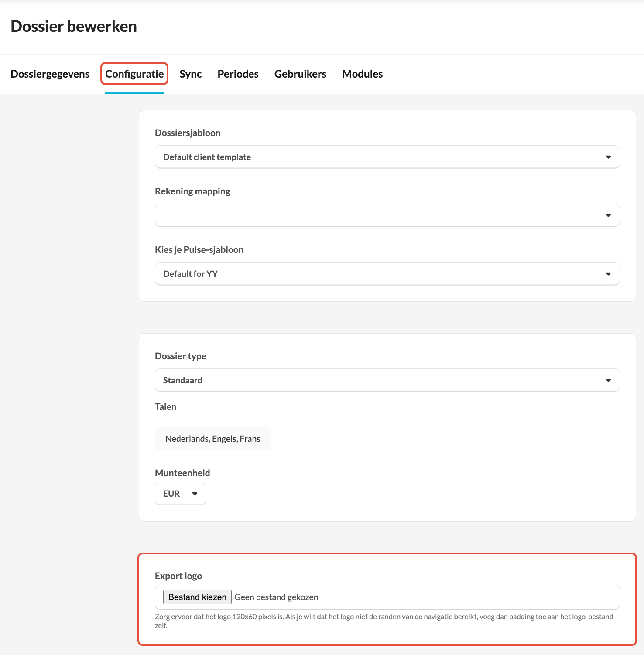Click the Dossier bewerken page heading
This screenshot has width=644, height=655.
tap(74, 27)
